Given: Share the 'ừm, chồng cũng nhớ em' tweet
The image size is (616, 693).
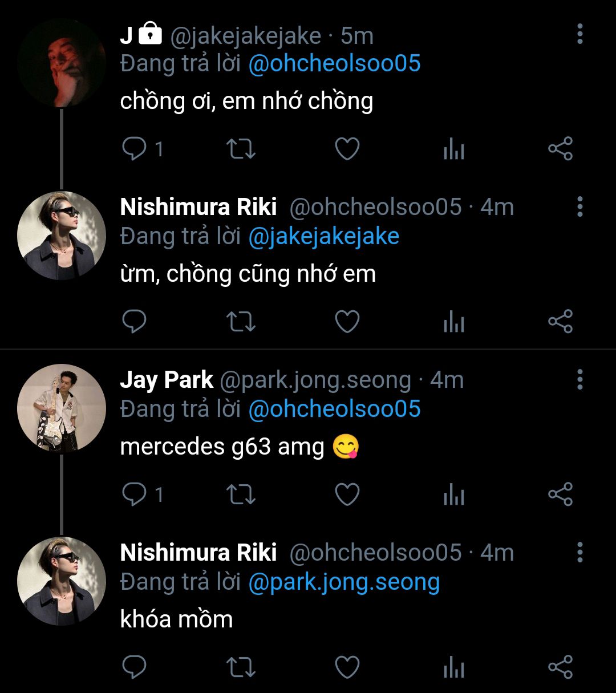Looking at the screenshot, I should 560,322.
